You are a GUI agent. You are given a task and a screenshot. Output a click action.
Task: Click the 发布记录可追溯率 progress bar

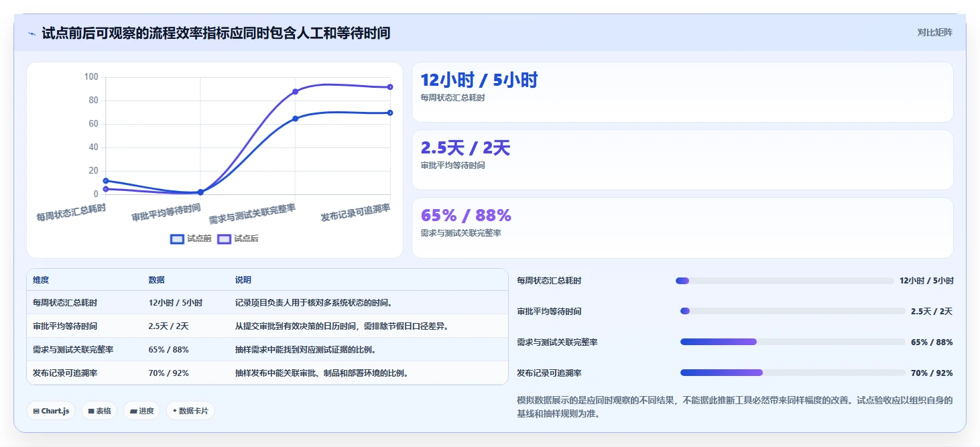(792, 373)
